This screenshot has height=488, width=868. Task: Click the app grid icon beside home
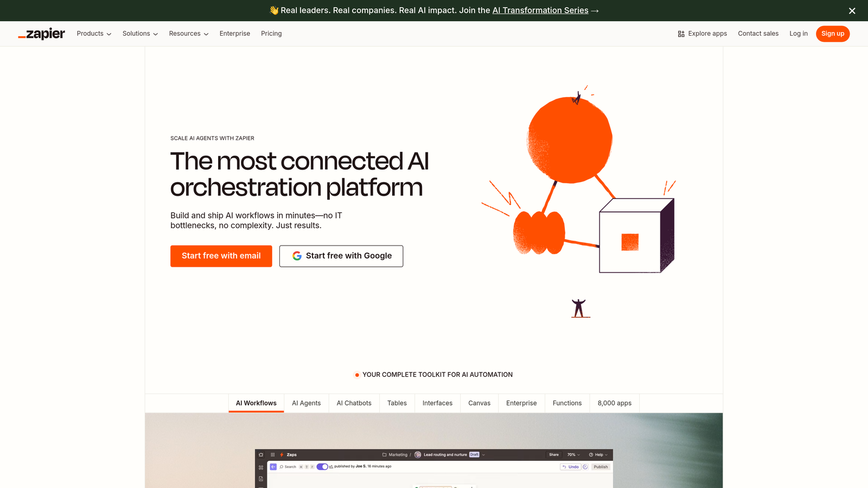272,454
